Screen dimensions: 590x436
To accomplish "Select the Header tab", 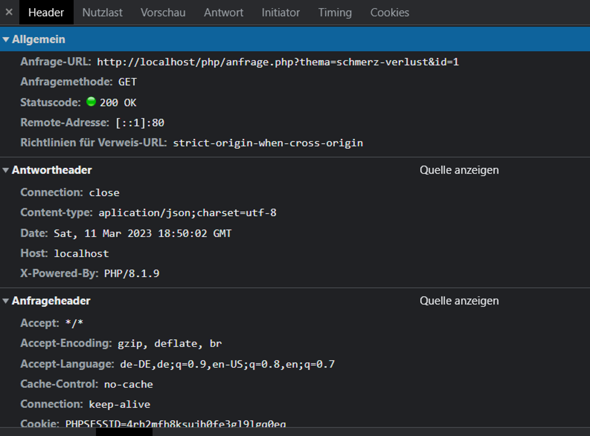I will (46, 12).
